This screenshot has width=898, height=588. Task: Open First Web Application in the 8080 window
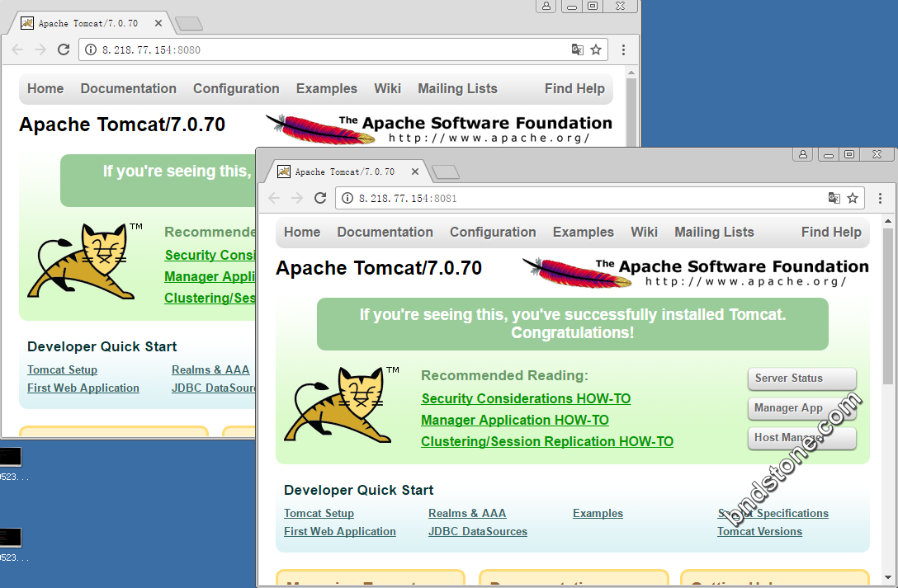83,388
